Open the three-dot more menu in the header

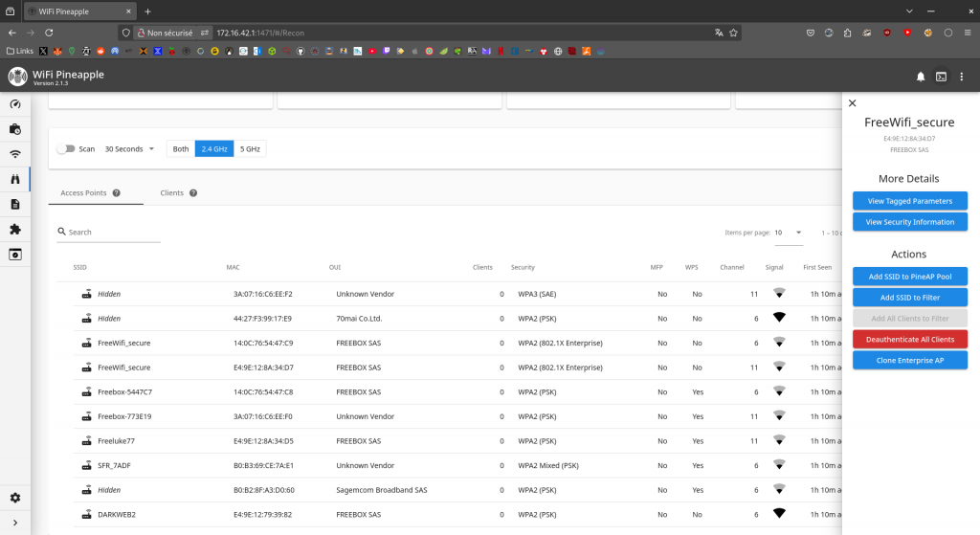click(x=962, y=77)
